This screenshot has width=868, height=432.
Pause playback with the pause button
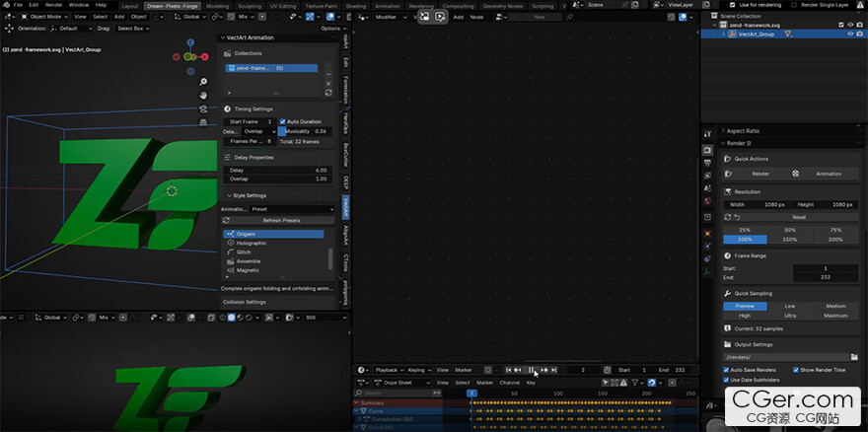532,370
